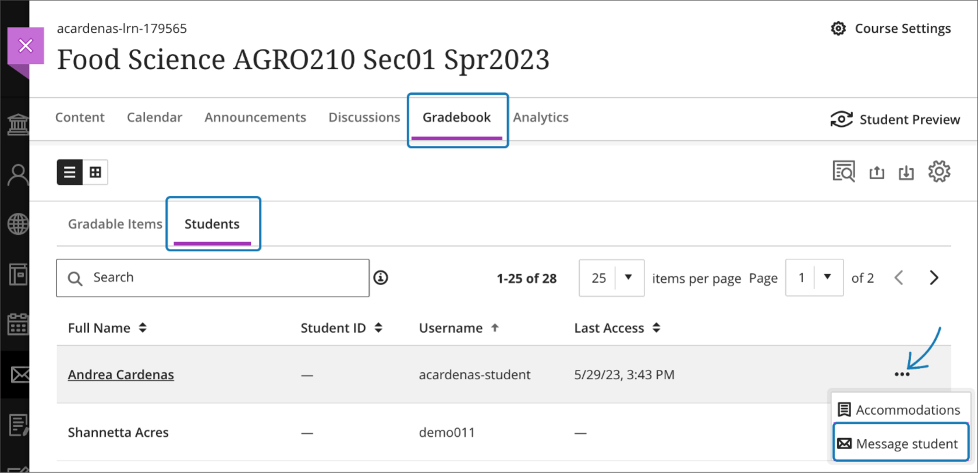Screen dimensions: 980x474
Task: Click the Student Preview button
Action: [895, 120]
